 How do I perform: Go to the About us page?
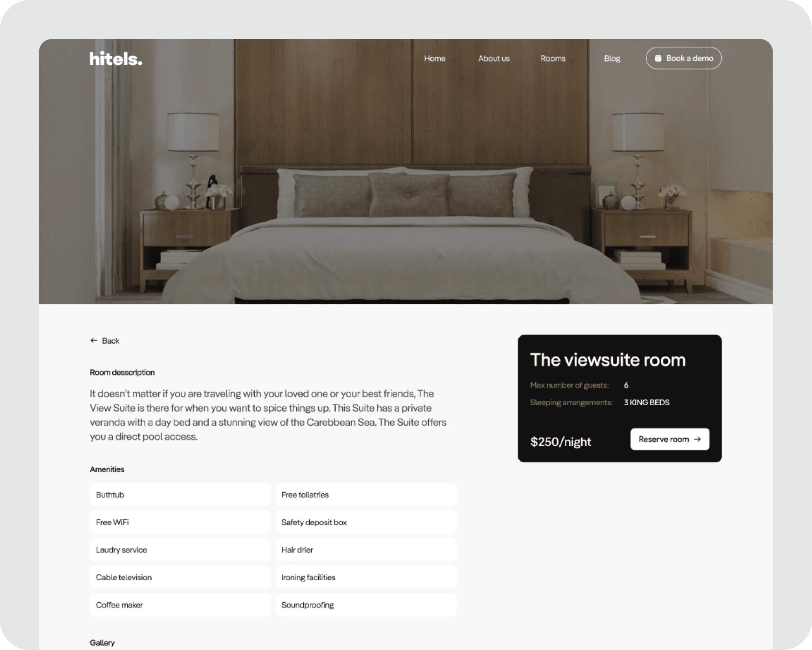click(494, 58)
